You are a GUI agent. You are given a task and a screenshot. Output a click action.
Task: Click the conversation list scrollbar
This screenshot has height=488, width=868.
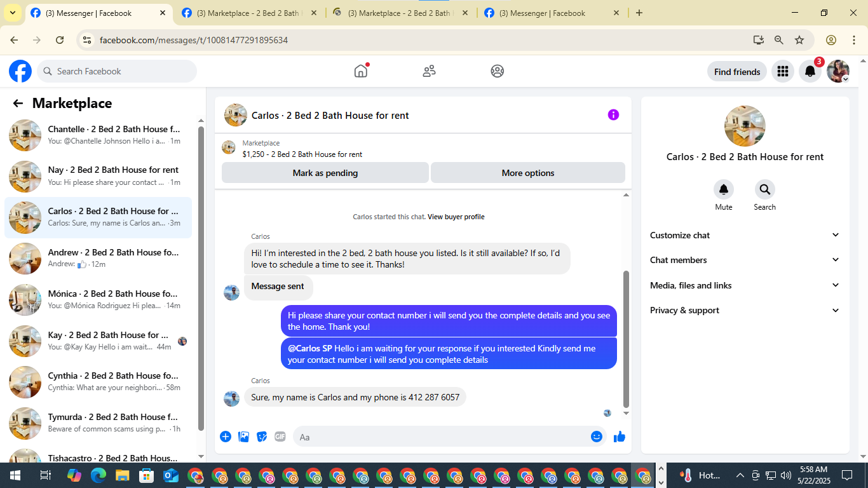[x=201, y=280]
